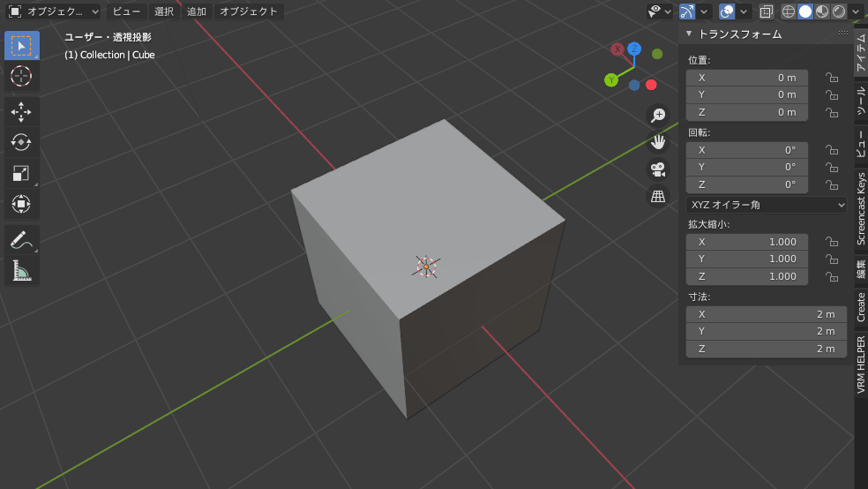Click the scale Z value field
The width and height of the screenshot is (868, 489).
[x=747, y=276]
